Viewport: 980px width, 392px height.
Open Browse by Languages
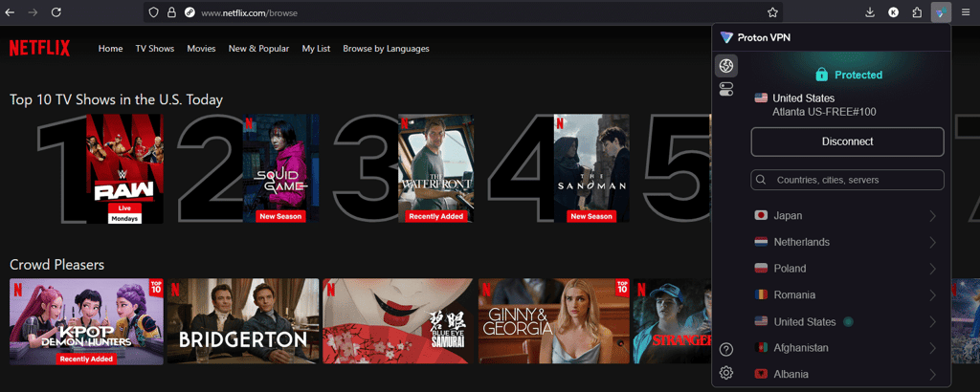click(387, 49)
